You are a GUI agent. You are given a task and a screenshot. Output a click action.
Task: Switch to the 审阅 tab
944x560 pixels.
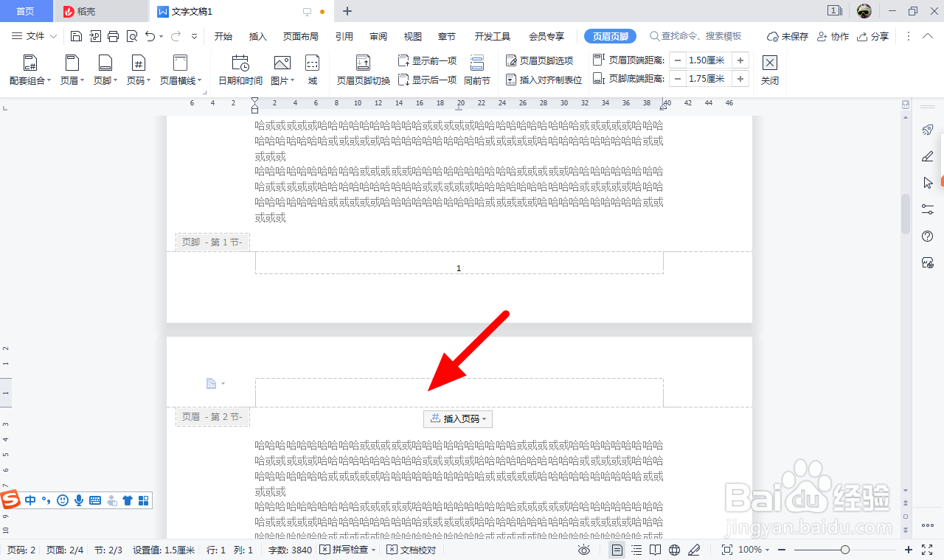pos(379,36)
